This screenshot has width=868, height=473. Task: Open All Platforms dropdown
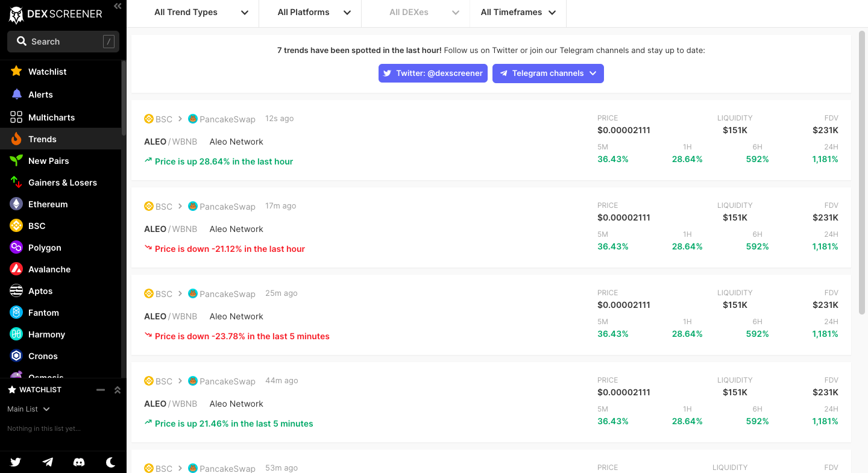pos(313,12)
